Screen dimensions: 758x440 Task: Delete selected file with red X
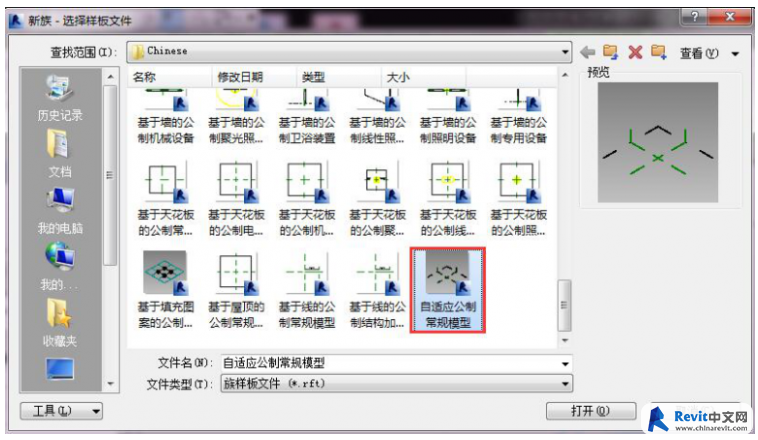635,52
